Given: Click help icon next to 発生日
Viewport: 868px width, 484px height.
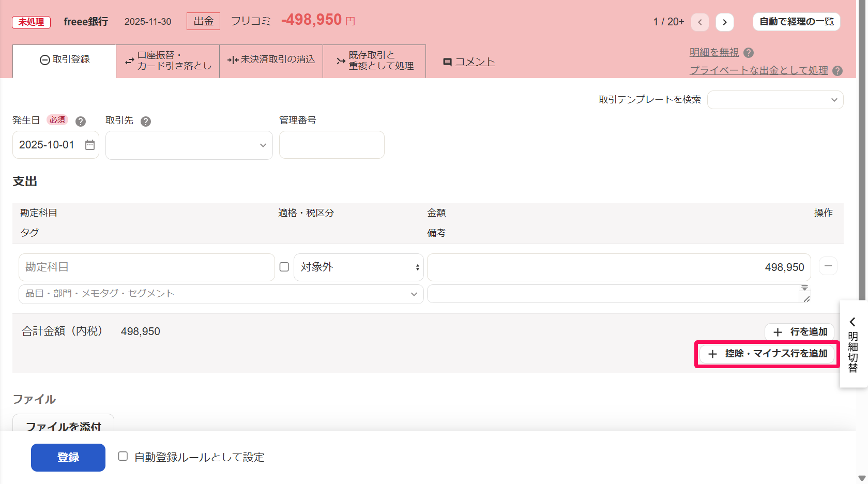Looking at the screenshot, I should click(81, 122).
